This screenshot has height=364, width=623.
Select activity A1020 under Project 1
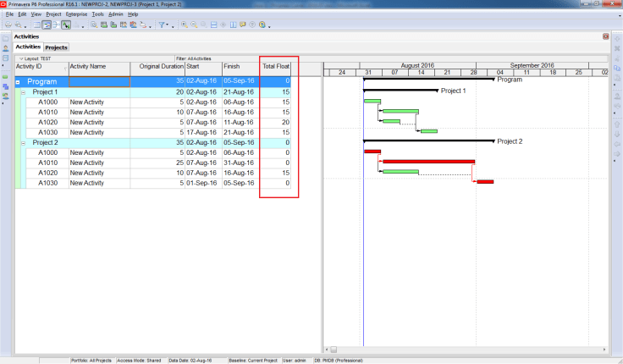click(x=47, y=123)
